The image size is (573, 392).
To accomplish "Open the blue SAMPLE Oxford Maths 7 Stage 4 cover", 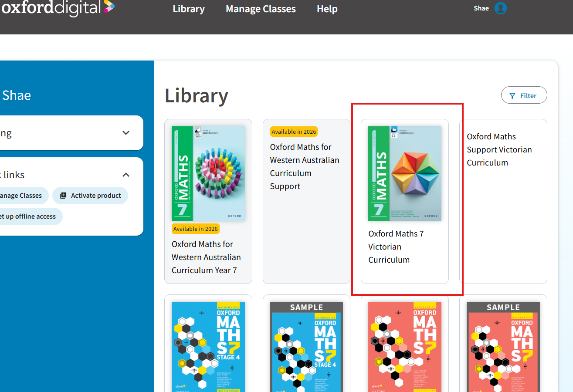I will click(x=306, y=347).
